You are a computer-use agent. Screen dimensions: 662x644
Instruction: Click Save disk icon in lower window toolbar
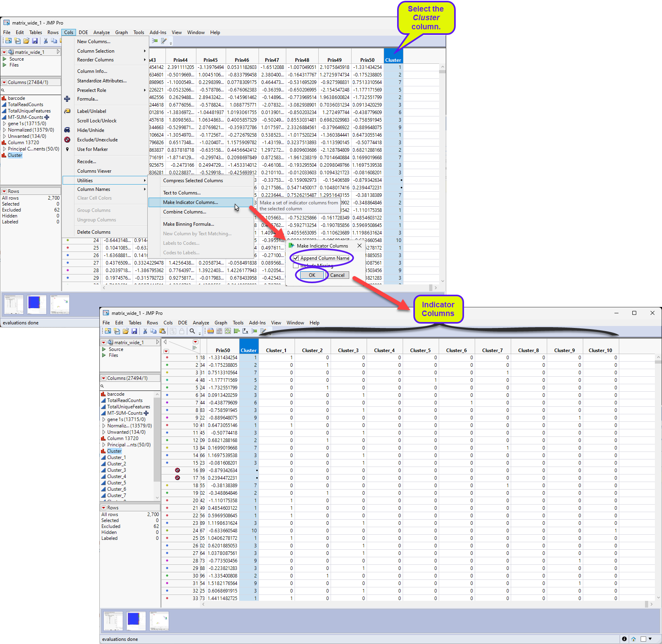134,331
